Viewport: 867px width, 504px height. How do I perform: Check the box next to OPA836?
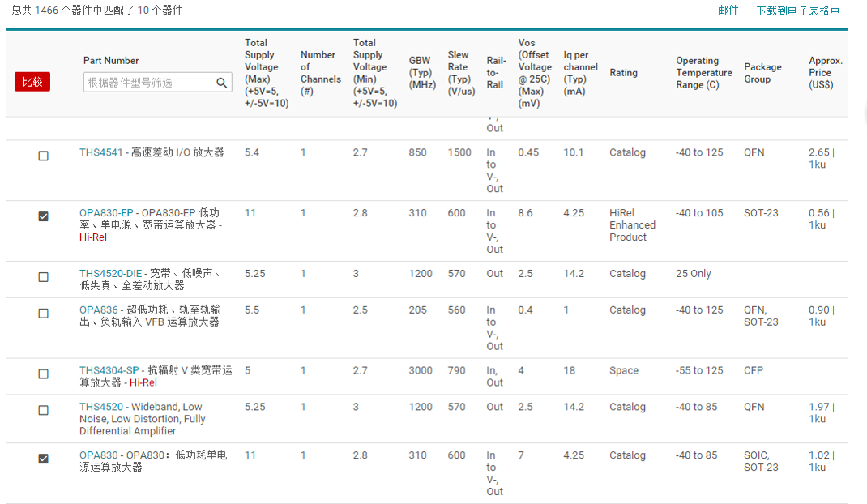[43, 314]
